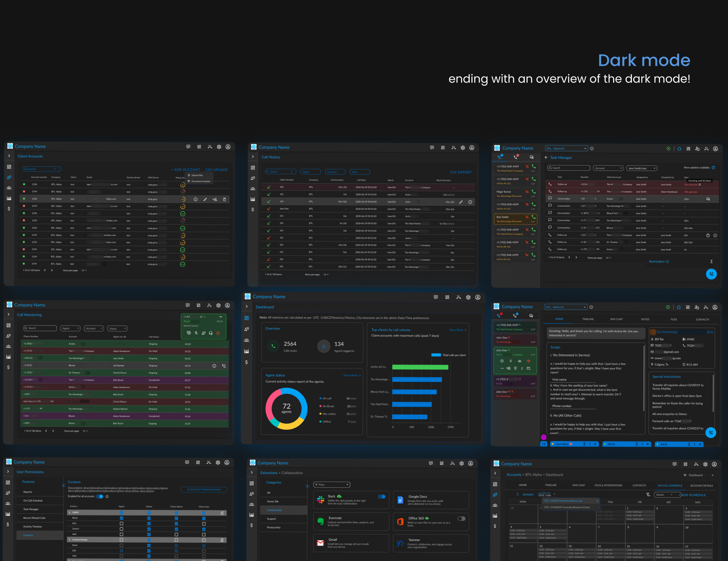Click trash icon in highlighted Client Accounts row
This screenshot has width=728, height=561.
224,199
